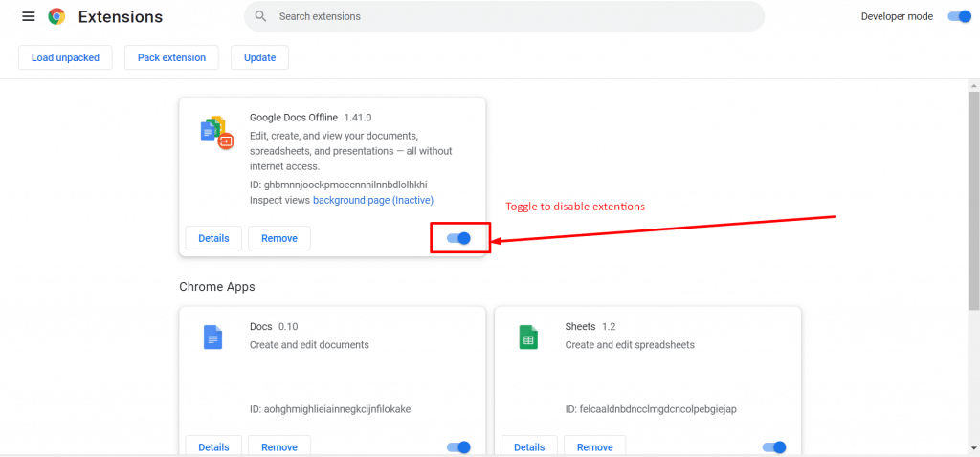This screenshot has width=980, height=457.
Task: Open Details for the Docs app
Action: (x=213, y=446)
